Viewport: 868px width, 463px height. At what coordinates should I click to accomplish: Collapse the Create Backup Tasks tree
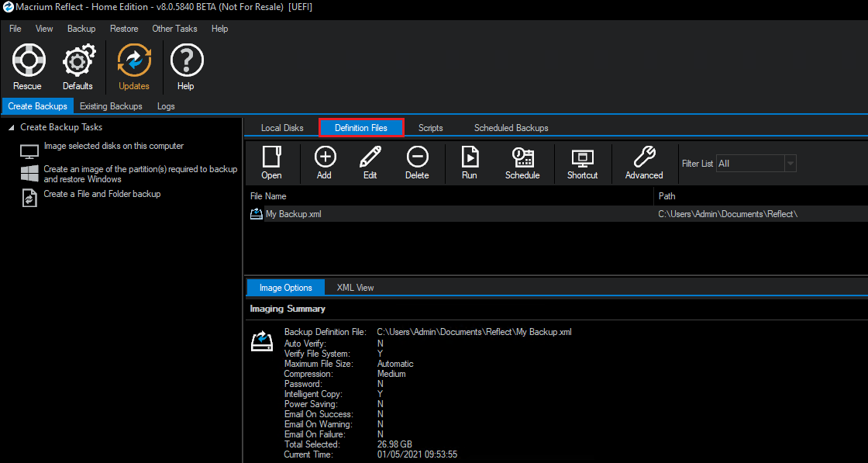(x=12, y=127)
